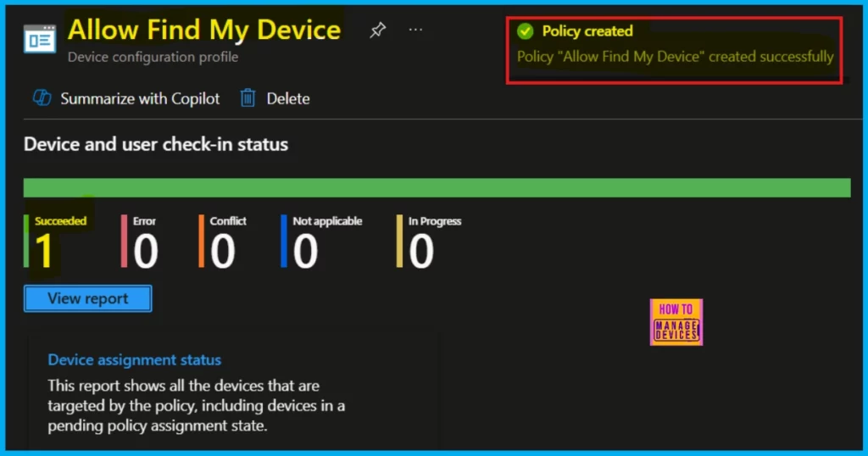Select the Not applicable count value

tap(305, 251)
